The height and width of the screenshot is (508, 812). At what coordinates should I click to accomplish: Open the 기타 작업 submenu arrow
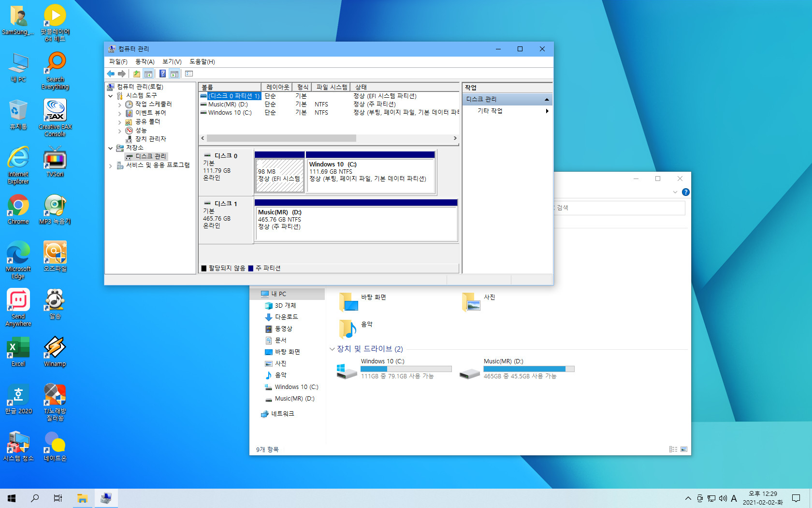(547, 111)
